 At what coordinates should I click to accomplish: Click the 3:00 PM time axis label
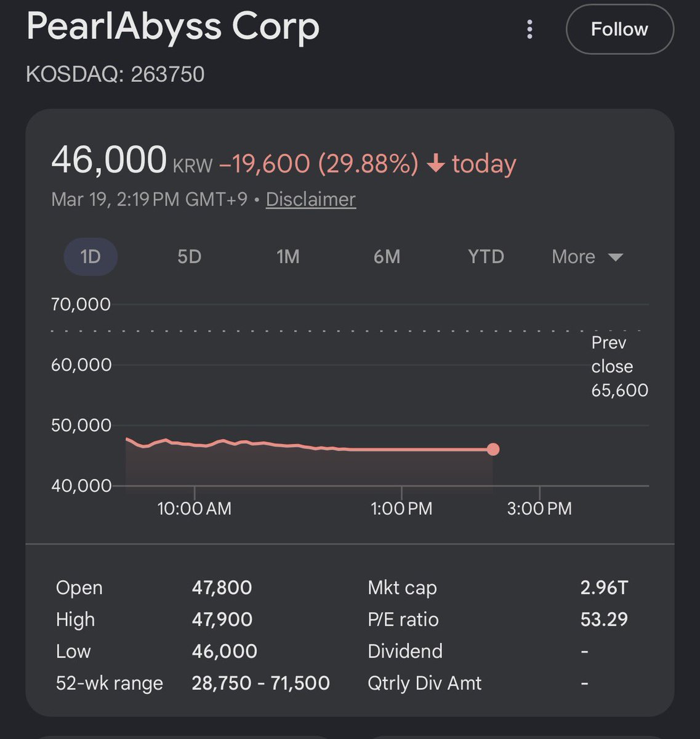coord(539,508)
